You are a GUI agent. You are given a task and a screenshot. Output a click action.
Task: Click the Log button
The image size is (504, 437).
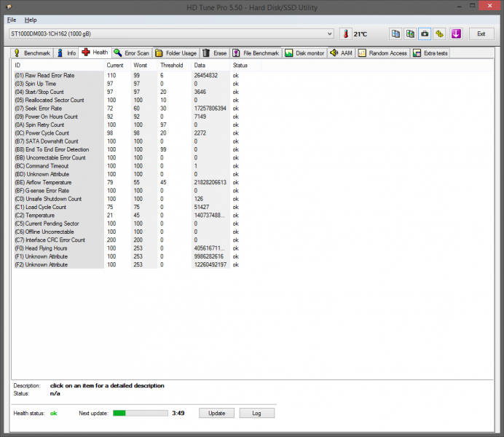tap(256, 413)
